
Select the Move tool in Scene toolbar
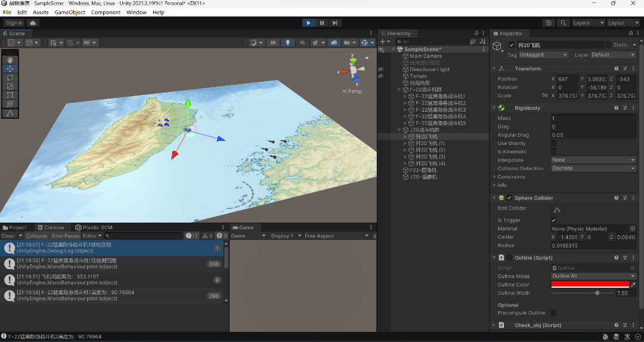coord(11,69)
